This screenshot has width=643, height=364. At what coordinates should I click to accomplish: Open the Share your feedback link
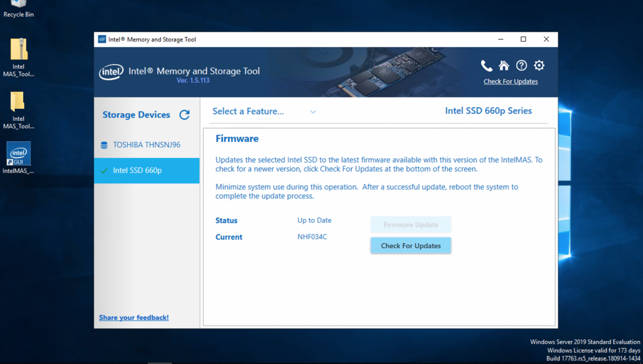coord(134,317)
